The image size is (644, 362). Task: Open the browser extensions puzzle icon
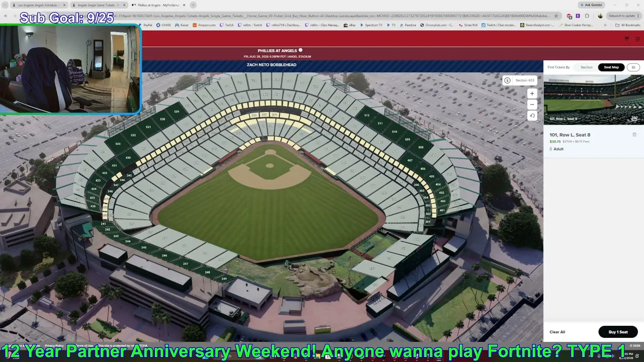[x=587, y=16]
